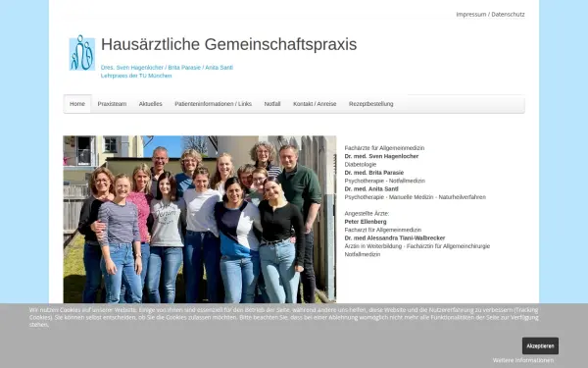
Task: Select the doctors' names subtitle under title
Action: click(x=167, y=68)
